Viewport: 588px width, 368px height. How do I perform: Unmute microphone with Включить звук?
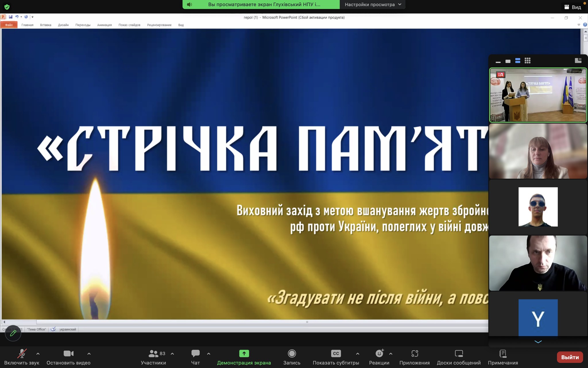pos(22,357)
